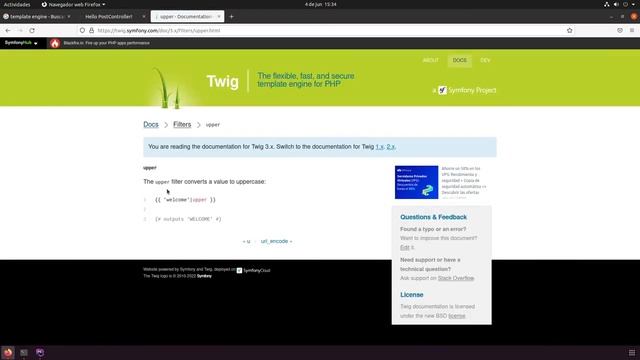Viewport: 640px width, 360px height.
Task: Select the 'upper - Documentation' tab
Action: click(x=186, y=17)
